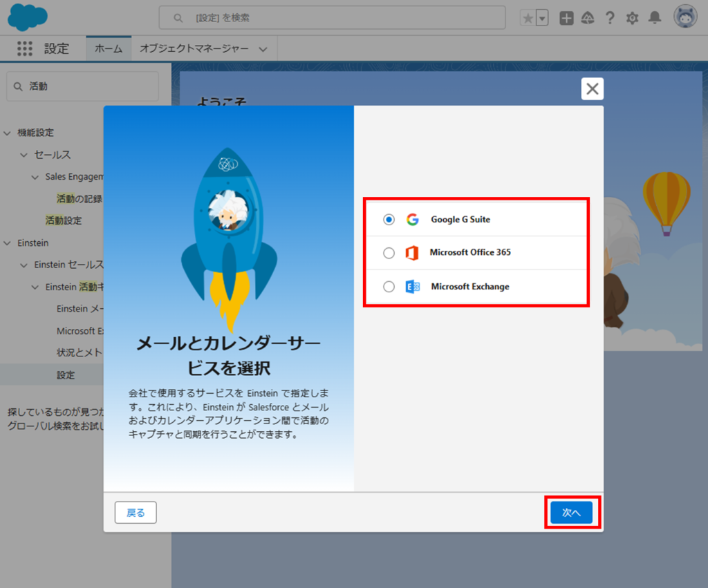
Task: Collapse the Sales Engagement tree node
Action: [x=35, y=177]
